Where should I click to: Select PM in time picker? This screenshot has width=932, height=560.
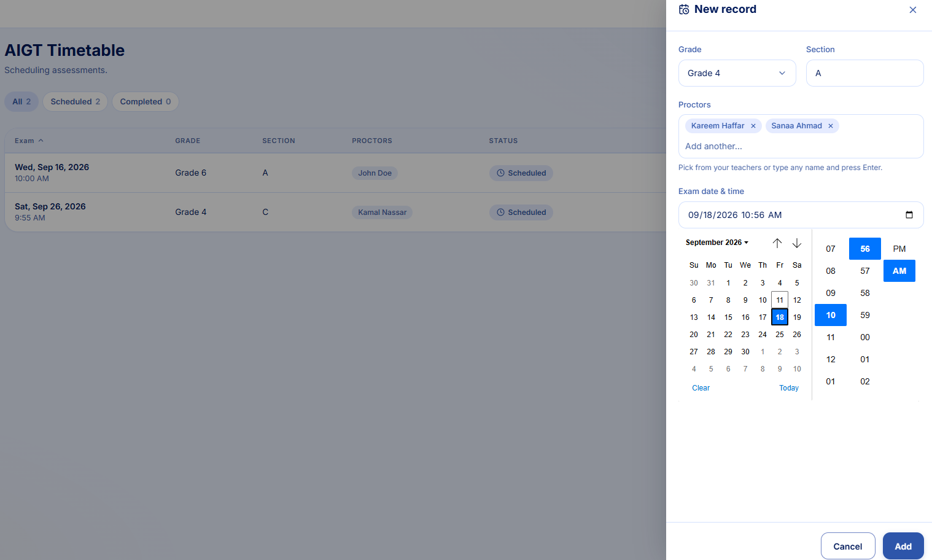click(x=899, y=249)
